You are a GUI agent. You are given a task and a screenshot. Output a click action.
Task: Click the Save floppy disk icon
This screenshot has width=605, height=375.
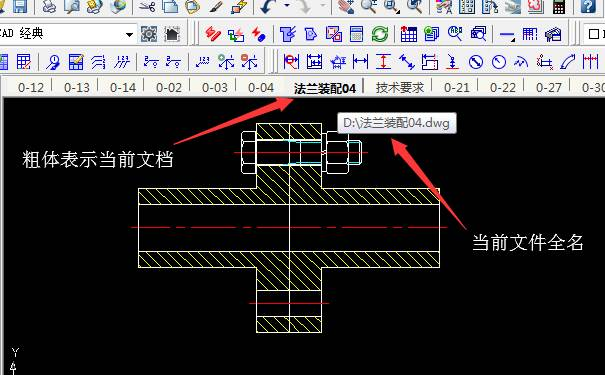19,7
